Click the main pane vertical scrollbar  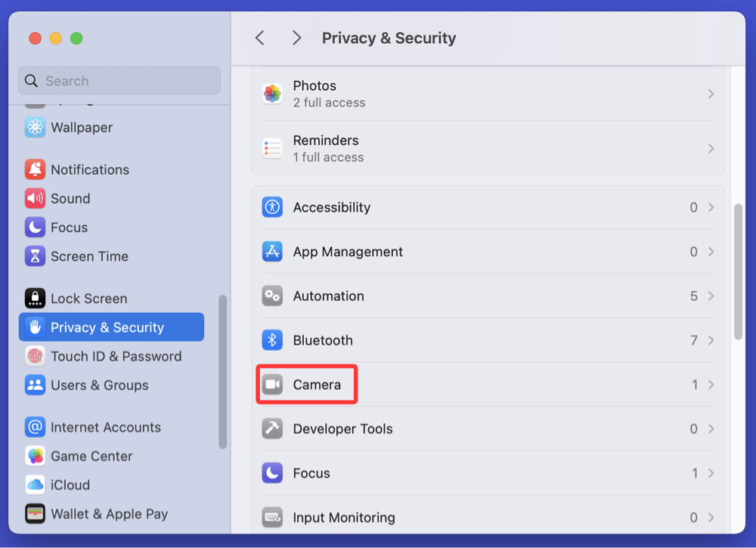click(739, 271)
